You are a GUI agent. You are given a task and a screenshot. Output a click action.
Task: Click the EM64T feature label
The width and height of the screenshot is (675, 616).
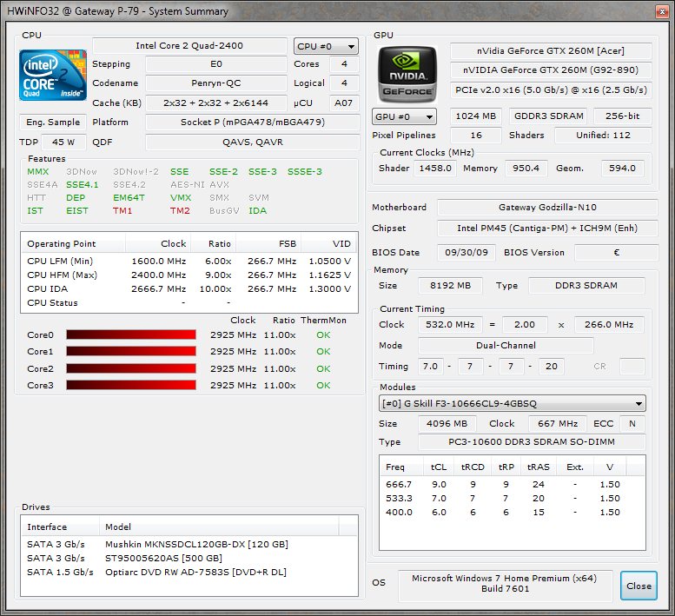129,197
